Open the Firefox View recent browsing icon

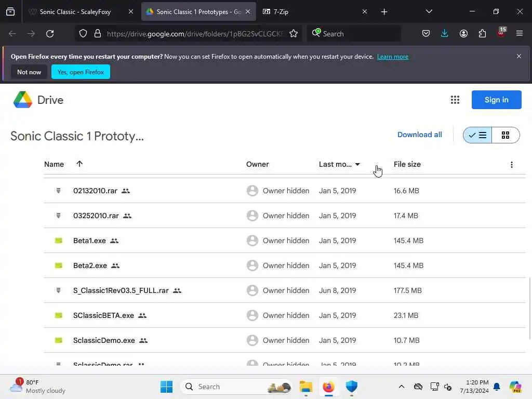(x=10, y=12)
